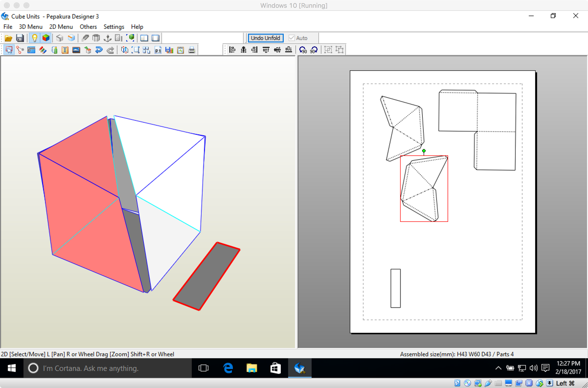Expand the Help menu
The width and height of the screenshot is (588, 388).
point(137,27)
